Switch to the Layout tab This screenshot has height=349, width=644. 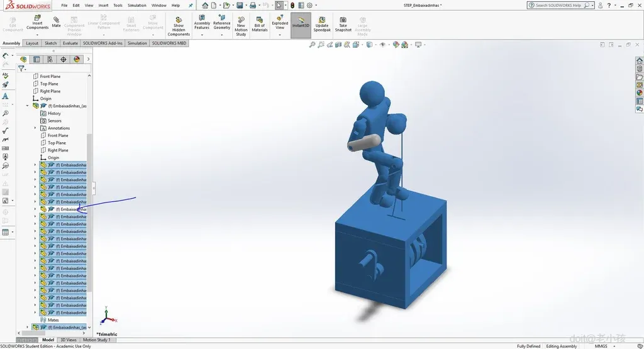32,43
